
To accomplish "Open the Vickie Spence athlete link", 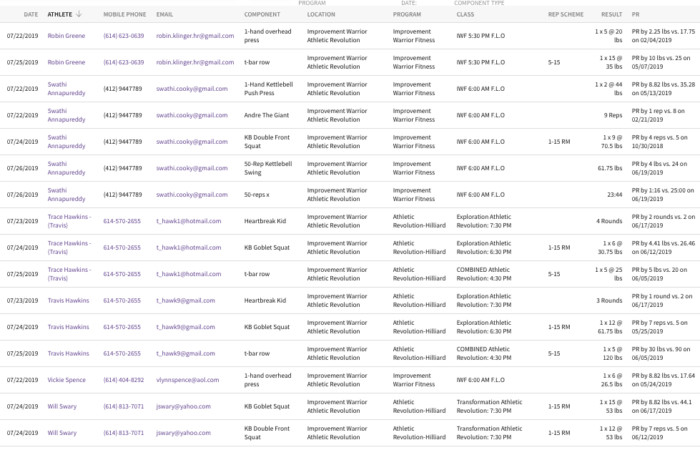I will (67, 380).
